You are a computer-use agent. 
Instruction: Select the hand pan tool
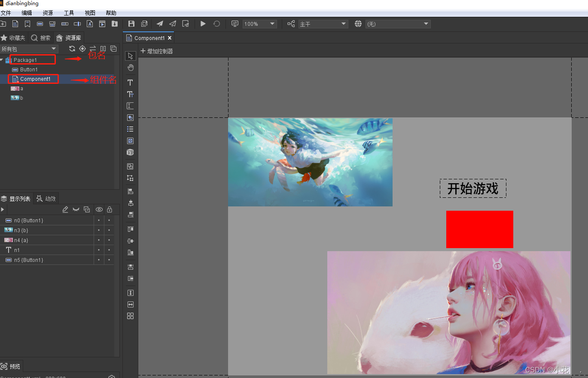[x=130, y=68]
